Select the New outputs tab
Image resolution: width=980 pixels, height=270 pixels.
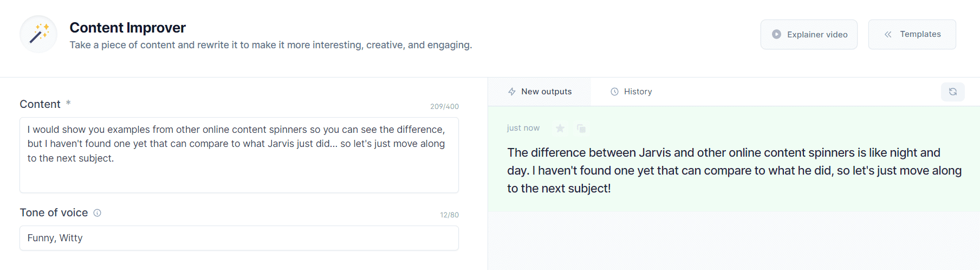click(x=540, y=92)
